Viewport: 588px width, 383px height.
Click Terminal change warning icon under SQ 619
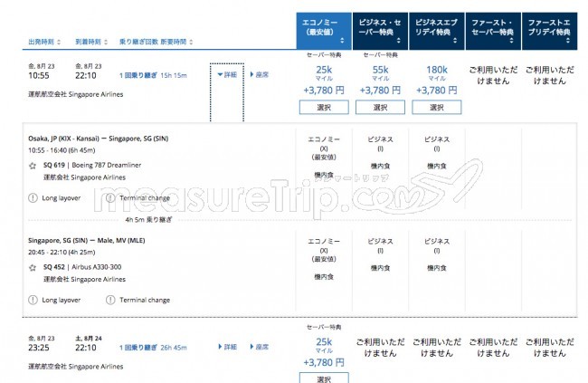(110, 198)
